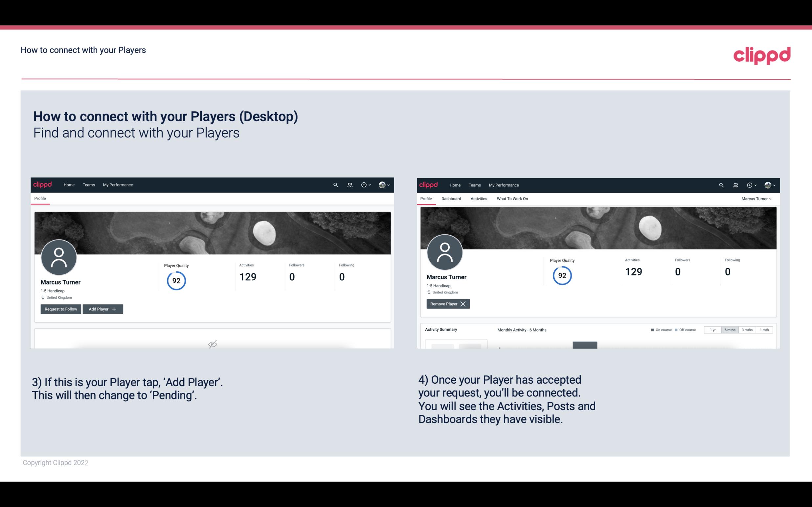Click the notifications bell icon in nav

coord(349,184)
